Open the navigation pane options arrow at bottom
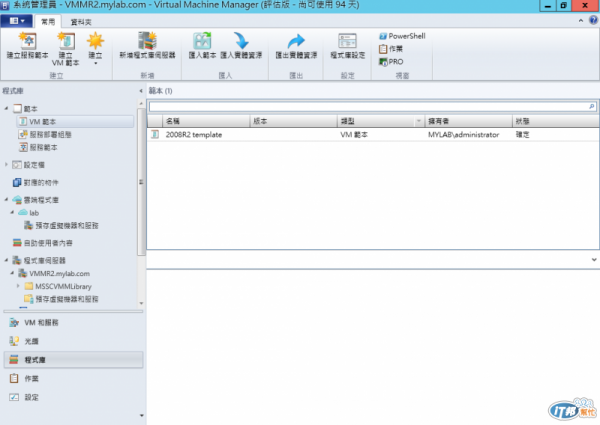This screenshot has width=600, height=425. click(x=142, y=415)
